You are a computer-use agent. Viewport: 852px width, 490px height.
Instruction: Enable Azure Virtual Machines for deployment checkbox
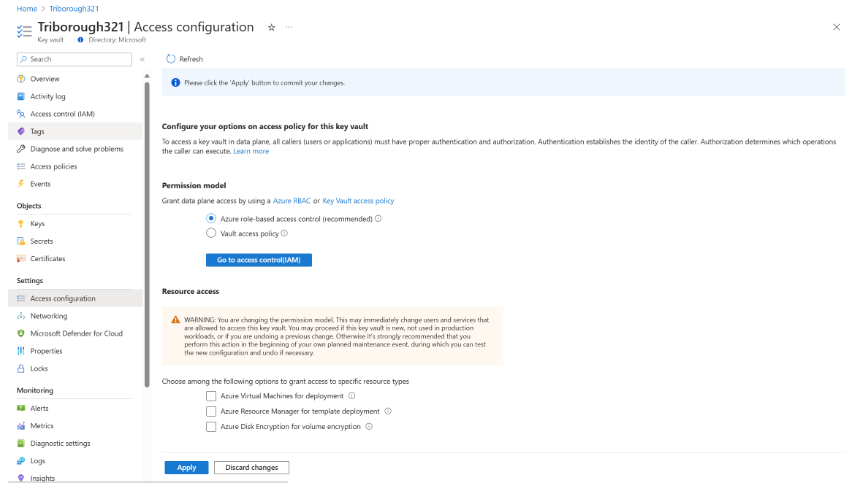[x=211, y=396]
